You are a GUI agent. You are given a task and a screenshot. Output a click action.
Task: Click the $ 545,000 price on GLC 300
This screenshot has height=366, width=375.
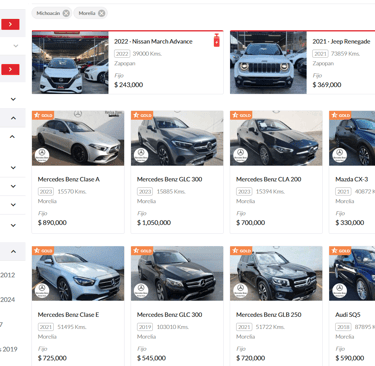(x=151, y=358)
